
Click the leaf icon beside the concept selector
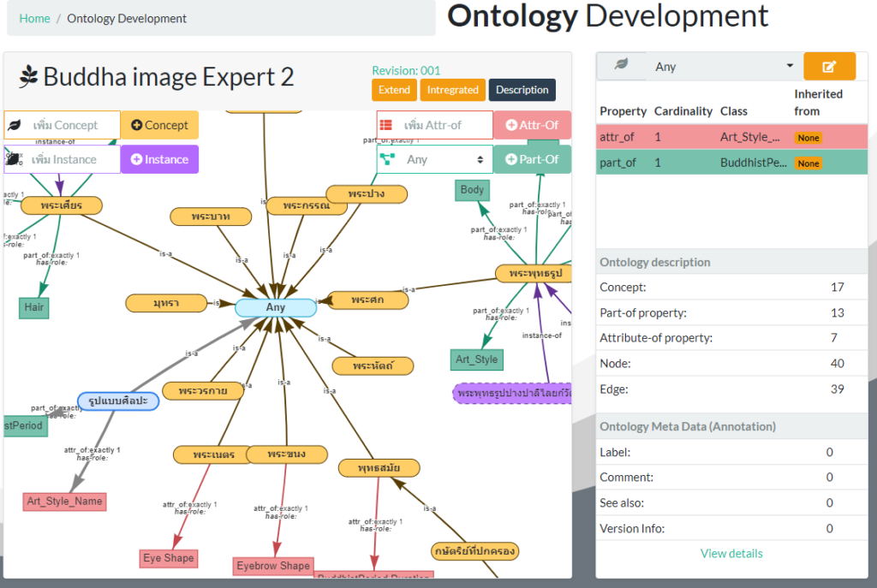point(621,66)
